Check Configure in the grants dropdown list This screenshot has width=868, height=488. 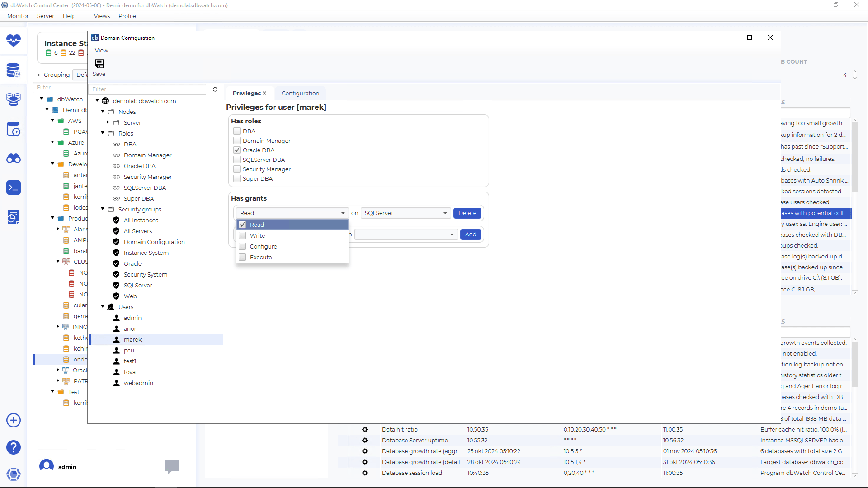pos(242,247)
